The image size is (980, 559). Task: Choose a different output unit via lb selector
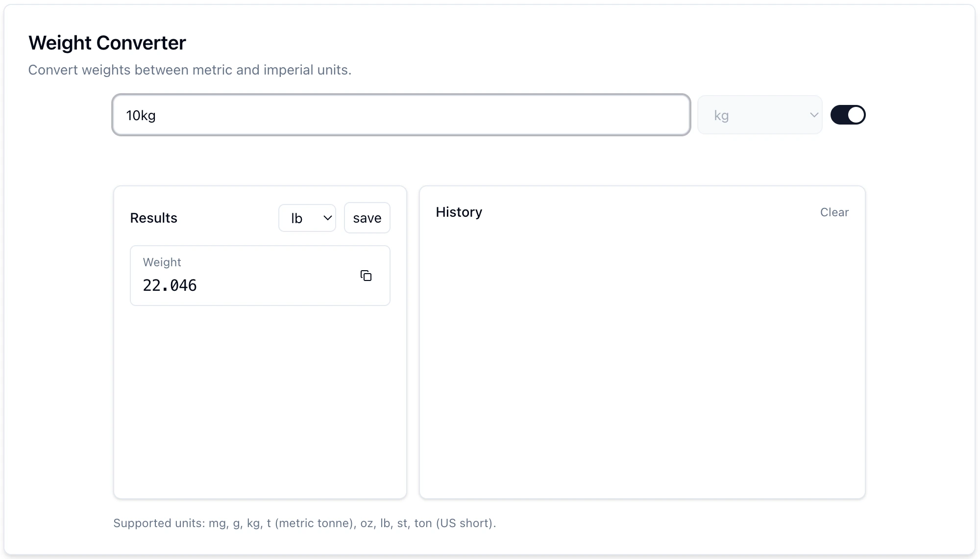coord(307,218)
